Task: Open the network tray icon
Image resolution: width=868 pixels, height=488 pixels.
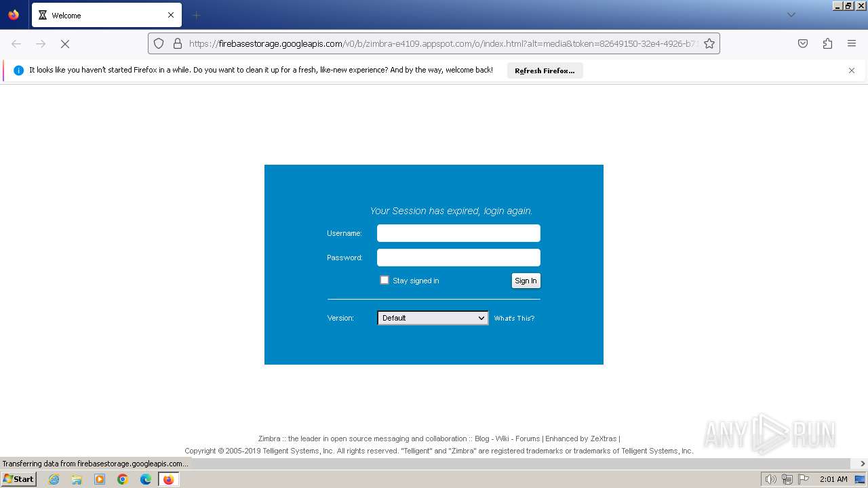Action: (x=787, y=479)
